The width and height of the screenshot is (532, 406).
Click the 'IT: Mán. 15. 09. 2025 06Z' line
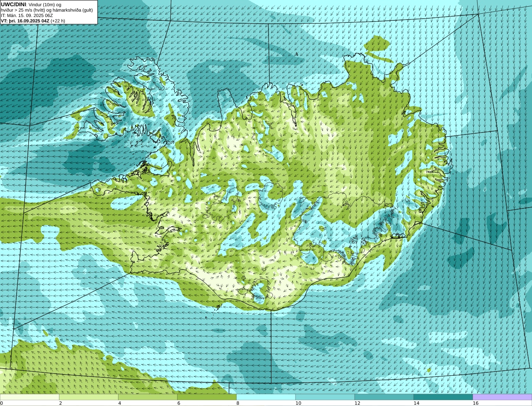click(27, 15)
